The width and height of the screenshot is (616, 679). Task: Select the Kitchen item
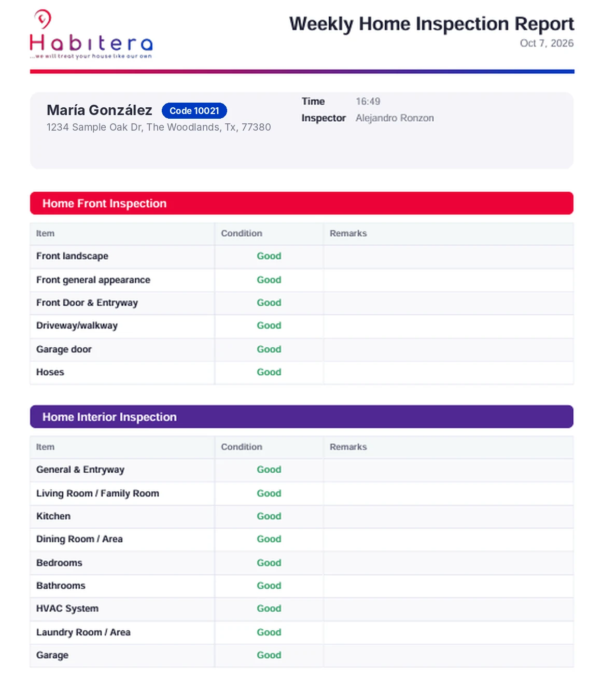click(53, 516)
